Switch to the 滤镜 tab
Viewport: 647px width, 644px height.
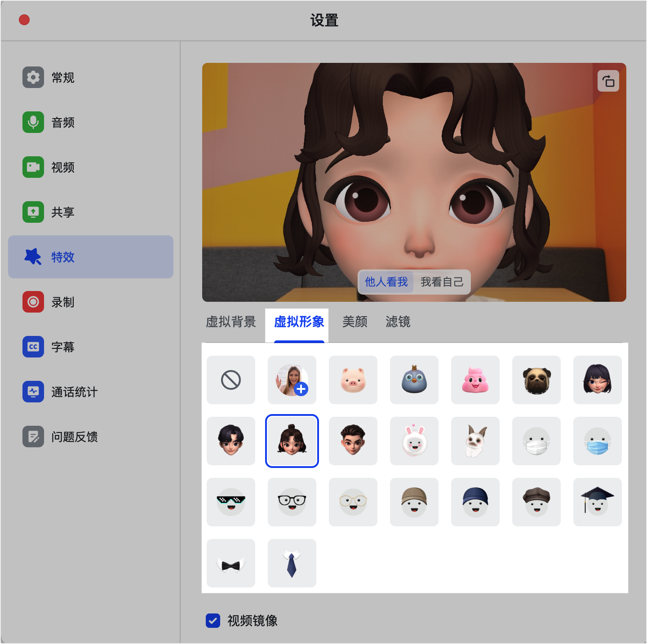[398, 322]
